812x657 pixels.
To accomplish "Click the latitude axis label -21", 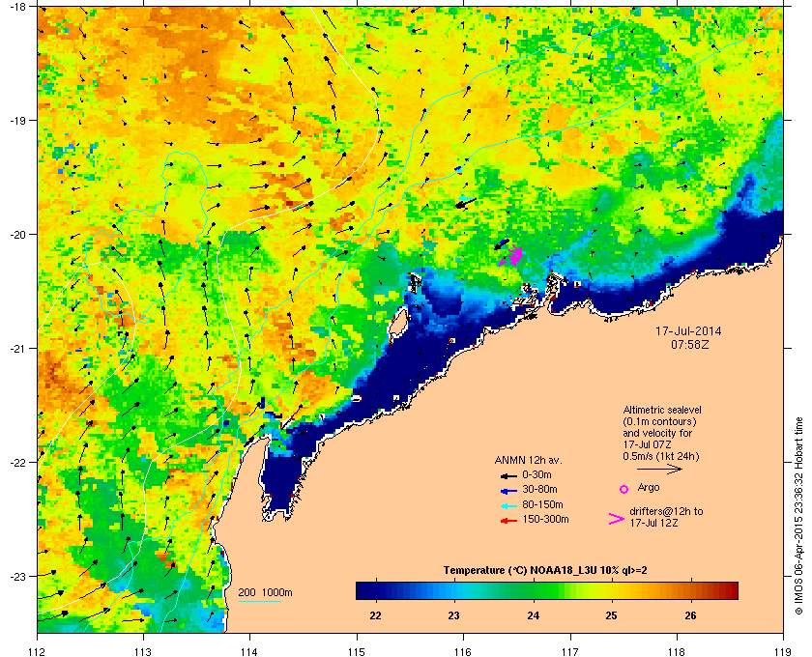I will pyautogui.click(x=17, y=349).
